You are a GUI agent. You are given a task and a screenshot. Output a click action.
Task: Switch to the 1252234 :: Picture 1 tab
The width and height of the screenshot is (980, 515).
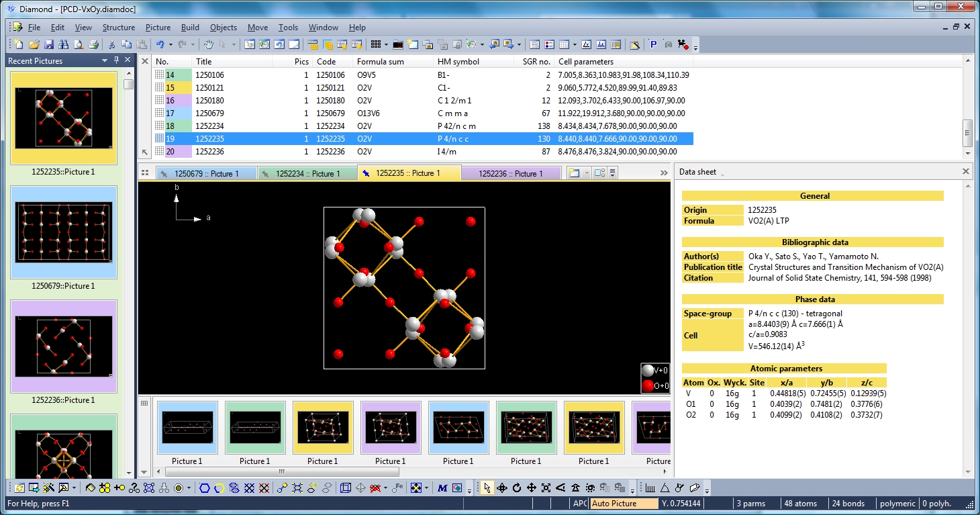click(307, 173)
